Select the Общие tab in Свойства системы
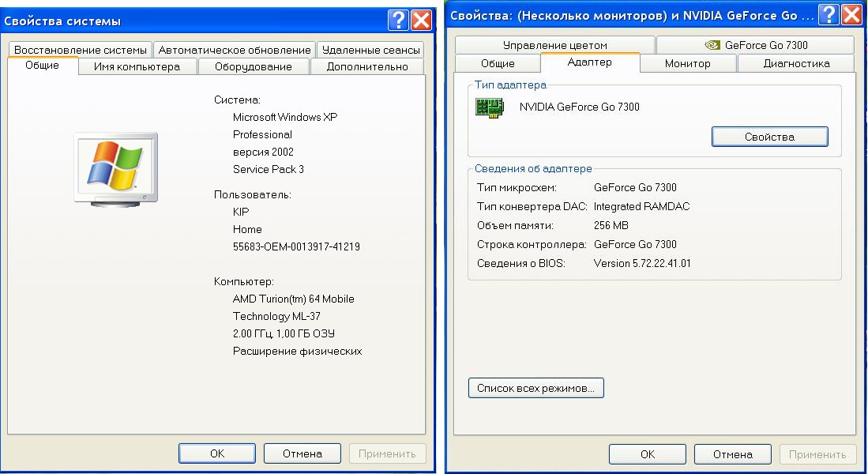Screen dimensions: 868x474 point(42,66)
